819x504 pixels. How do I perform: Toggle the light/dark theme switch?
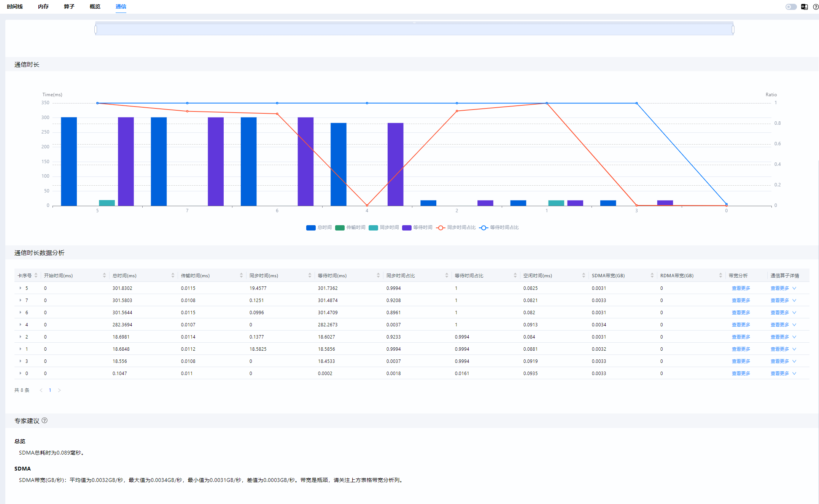791,7
